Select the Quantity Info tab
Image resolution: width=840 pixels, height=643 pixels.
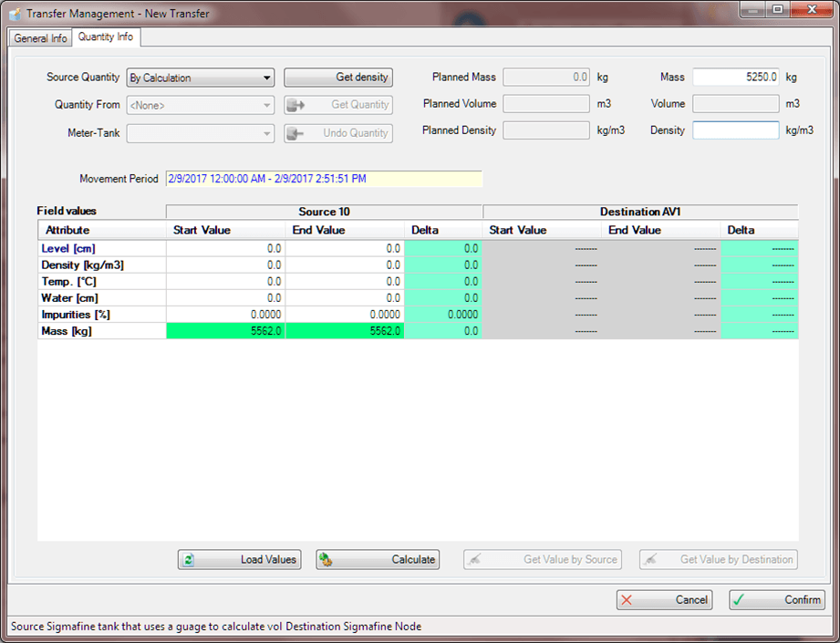pyautogui.click(x=104, y=37)
